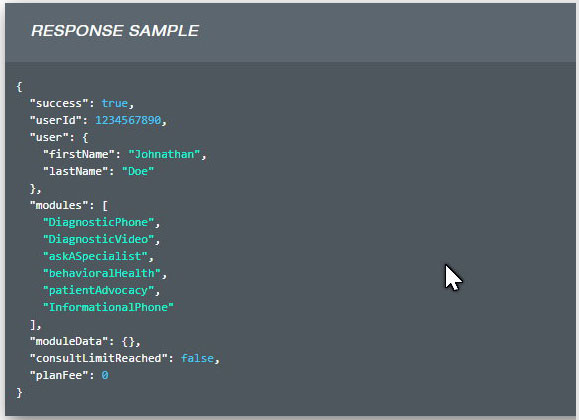The image size is (579, 420).
Task: Select the true value after success
Action: coord(114,103)
